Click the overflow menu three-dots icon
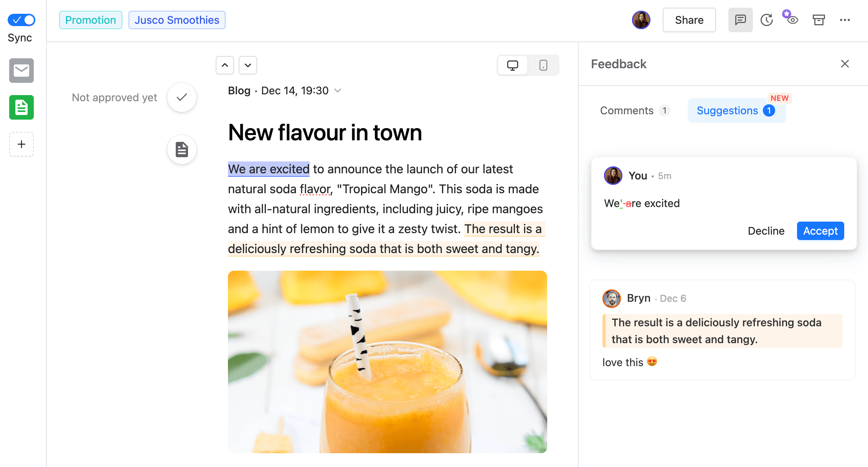The image size is (868, 467). click(x=846, y=20)
